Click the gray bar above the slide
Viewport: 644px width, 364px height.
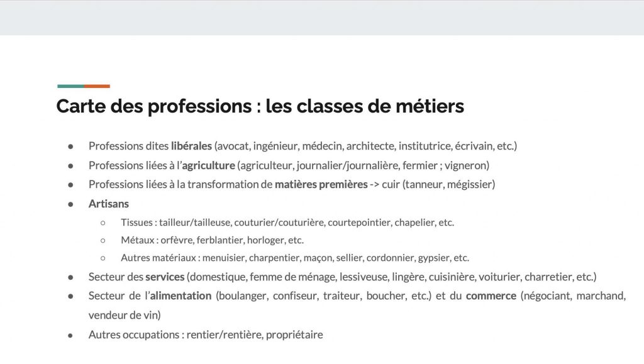322,18
